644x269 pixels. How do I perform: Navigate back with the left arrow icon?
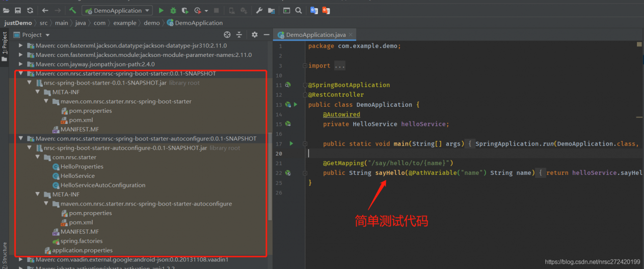tap(45, 10)
